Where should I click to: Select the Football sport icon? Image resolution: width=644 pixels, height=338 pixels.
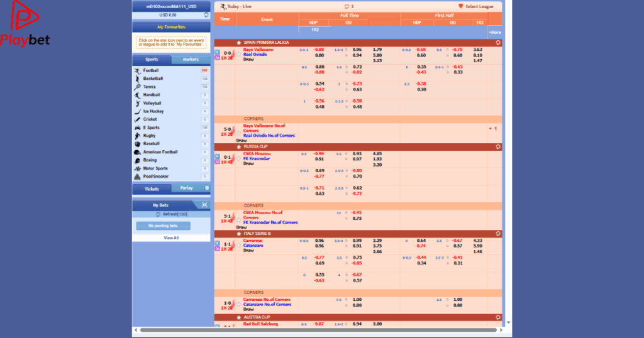138,70
